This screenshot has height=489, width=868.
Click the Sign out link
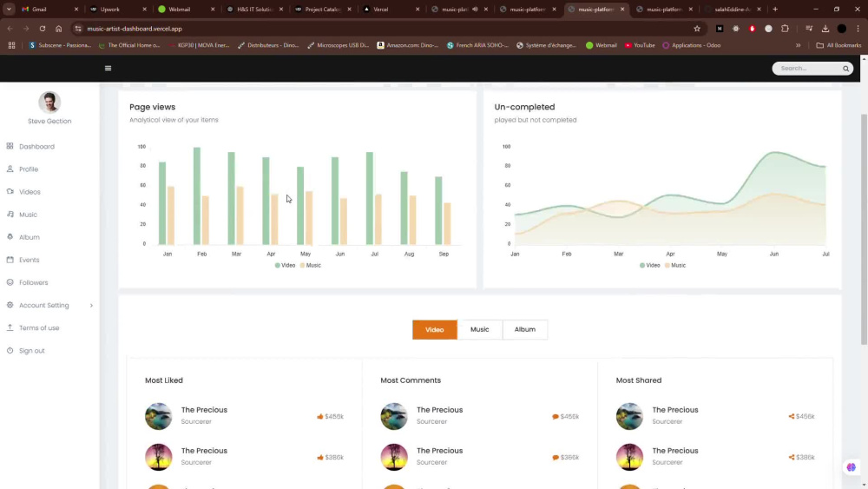pyautogui.click(x=31, y=351)
